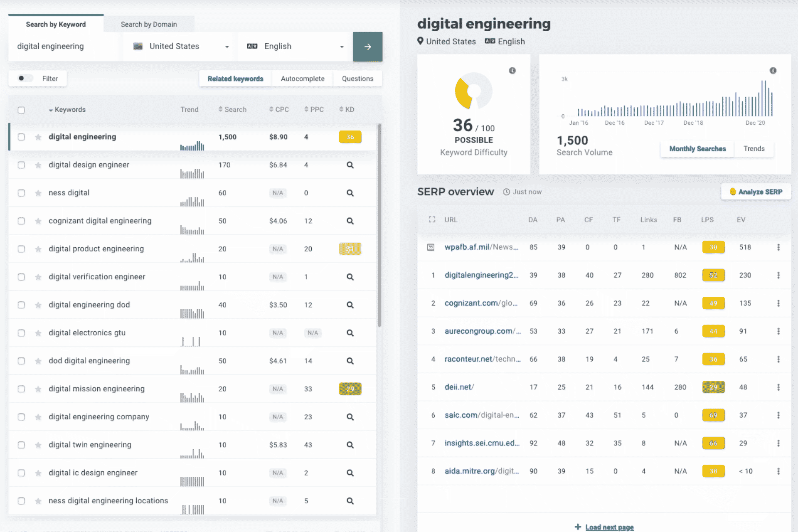Image resolution: width=798 pixels, height=532 pixels.
Task: Click the keyword difficulty info icon
Action: [x=512, y=71]
